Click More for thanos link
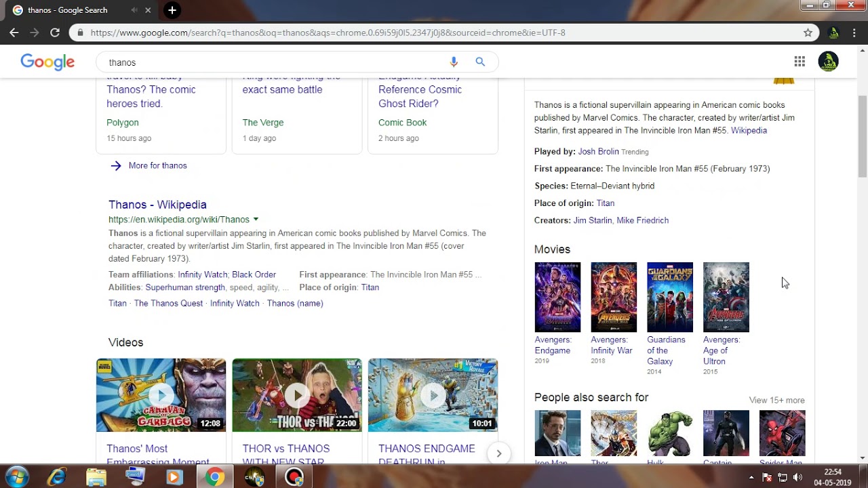Viewport: 868px width, 488px height. point(157,165)
